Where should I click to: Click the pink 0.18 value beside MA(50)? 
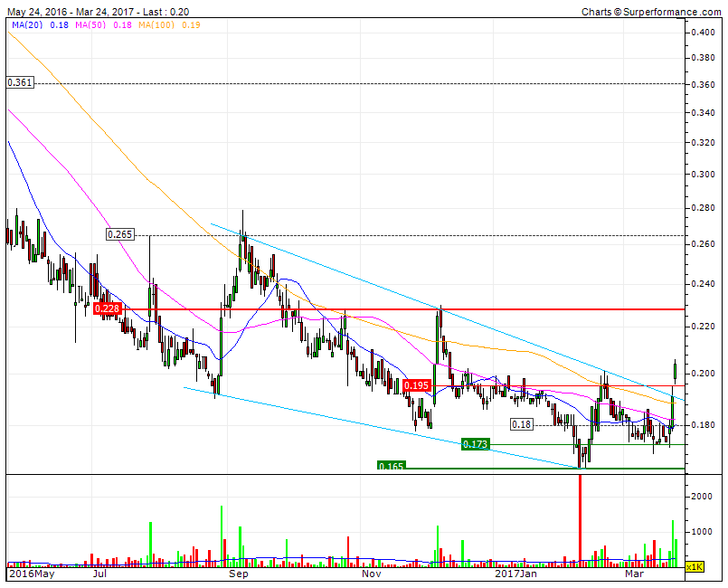tap(123, 24)
